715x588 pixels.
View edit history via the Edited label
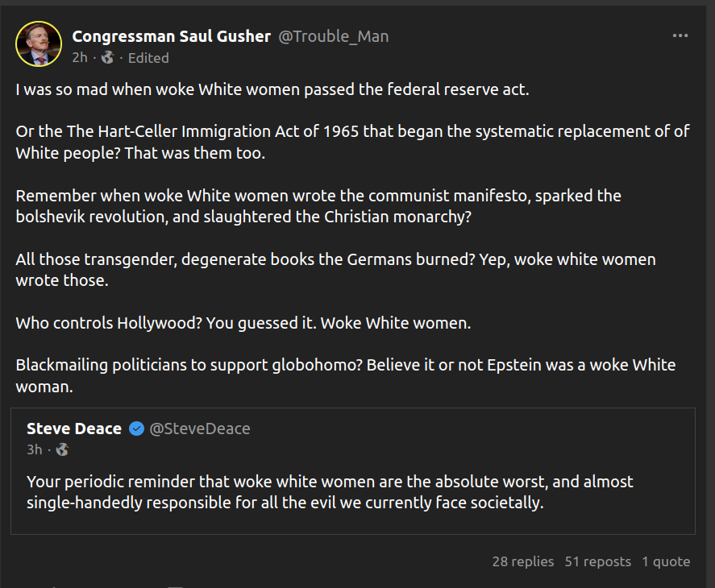148,58
